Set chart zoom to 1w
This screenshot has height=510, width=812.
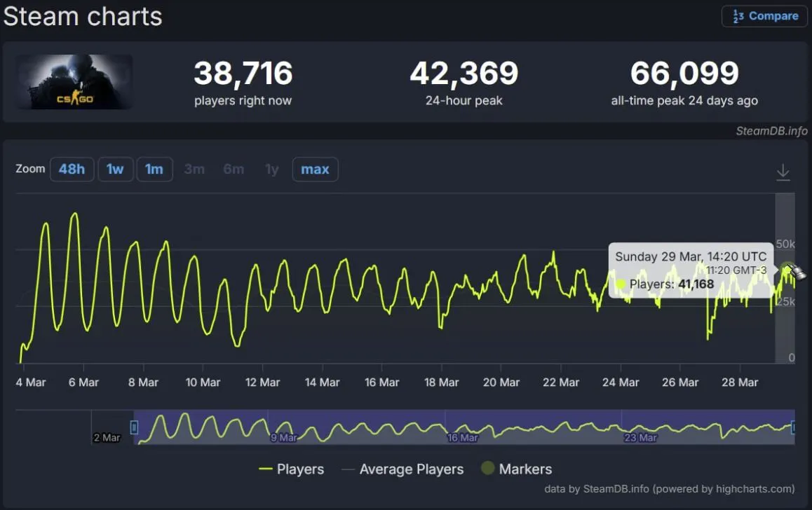click(116, 169)
